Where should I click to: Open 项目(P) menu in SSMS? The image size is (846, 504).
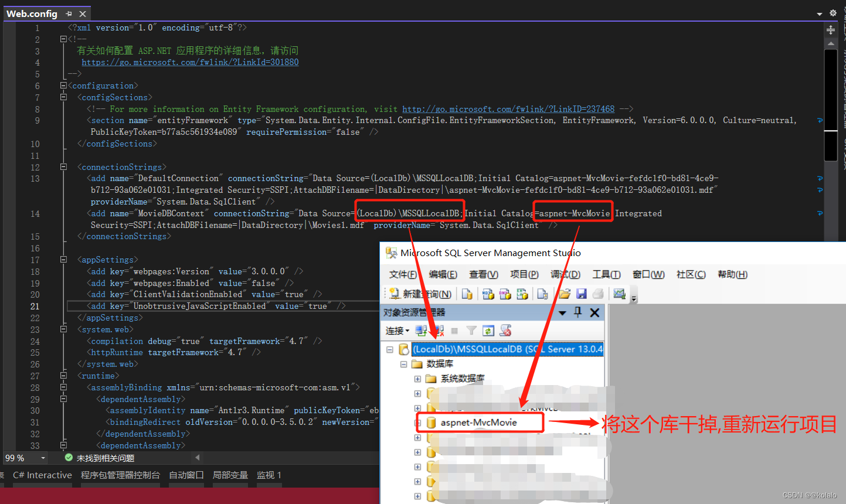[524, 274]
